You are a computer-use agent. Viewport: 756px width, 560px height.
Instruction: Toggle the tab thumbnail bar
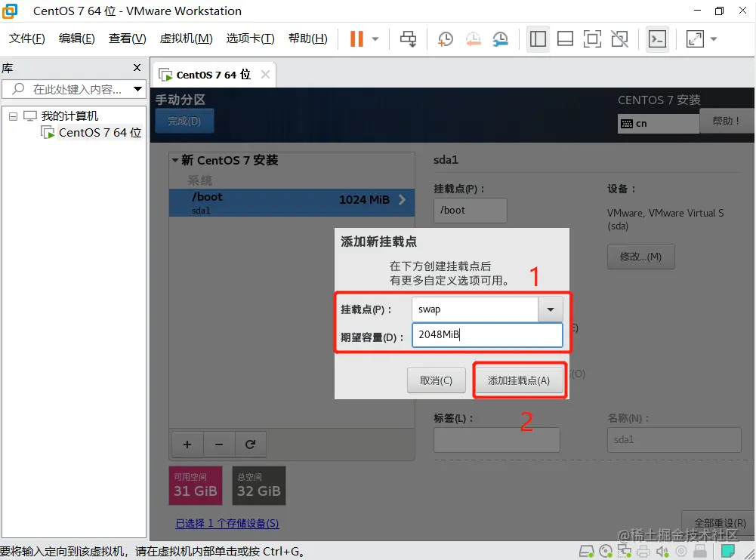pos(565,38)
